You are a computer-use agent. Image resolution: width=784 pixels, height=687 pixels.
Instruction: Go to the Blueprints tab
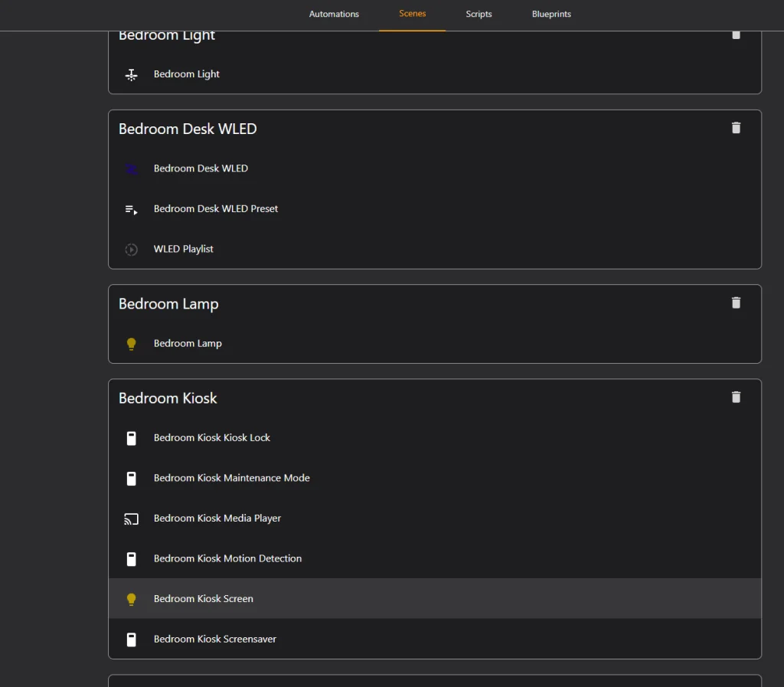(x=551, y=14)
